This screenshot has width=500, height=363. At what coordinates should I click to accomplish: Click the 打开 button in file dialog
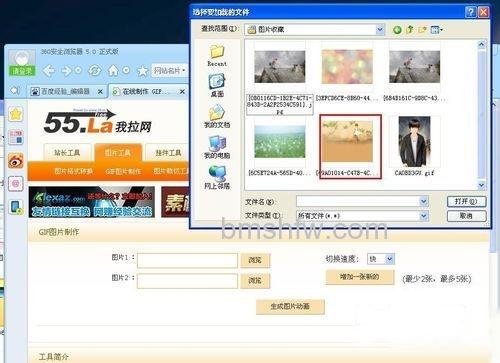[466, 201]
